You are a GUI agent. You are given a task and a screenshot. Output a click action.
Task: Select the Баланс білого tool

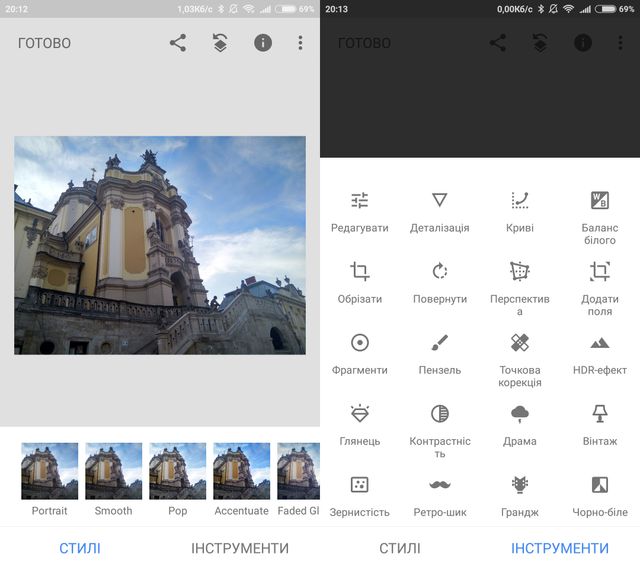point(600,218)
